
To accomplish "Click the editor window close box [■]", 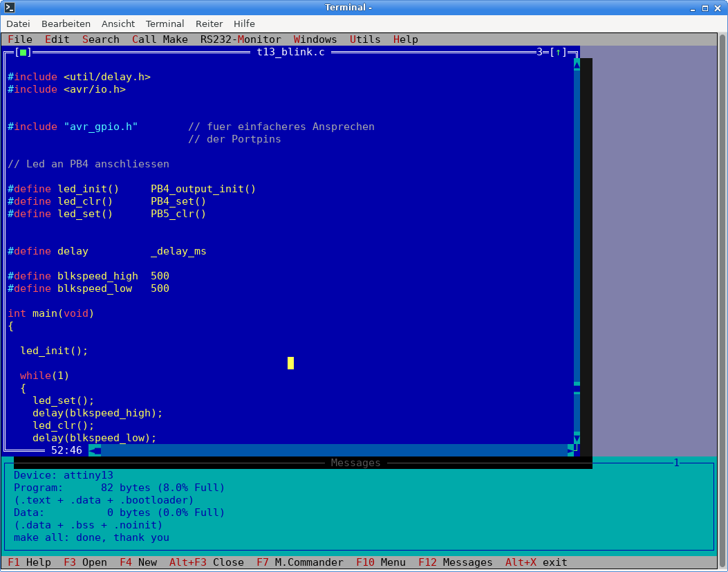I will 24,52.
